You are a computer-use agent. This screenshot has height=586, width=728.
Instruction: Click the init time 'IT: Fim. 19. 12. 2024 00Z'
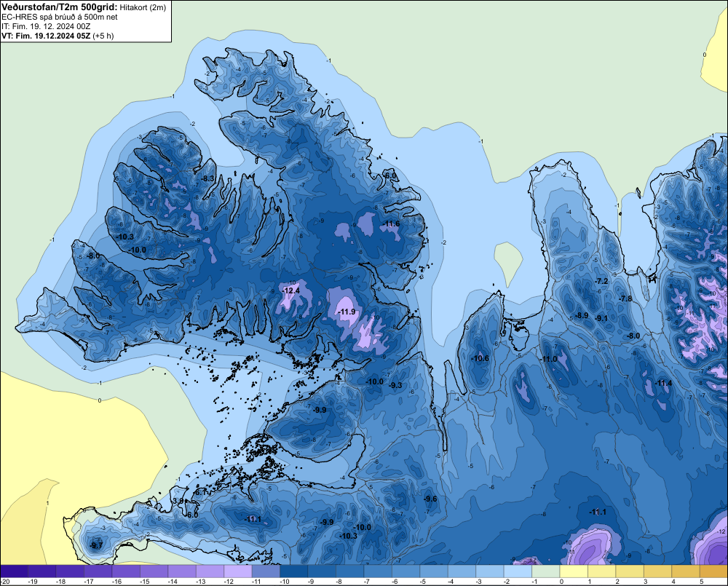click(x=46, y=26)
